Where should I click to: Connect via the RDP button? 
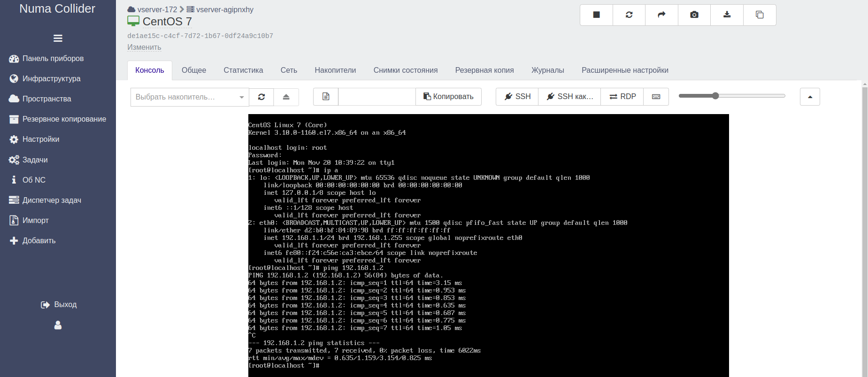pos(622,97)
